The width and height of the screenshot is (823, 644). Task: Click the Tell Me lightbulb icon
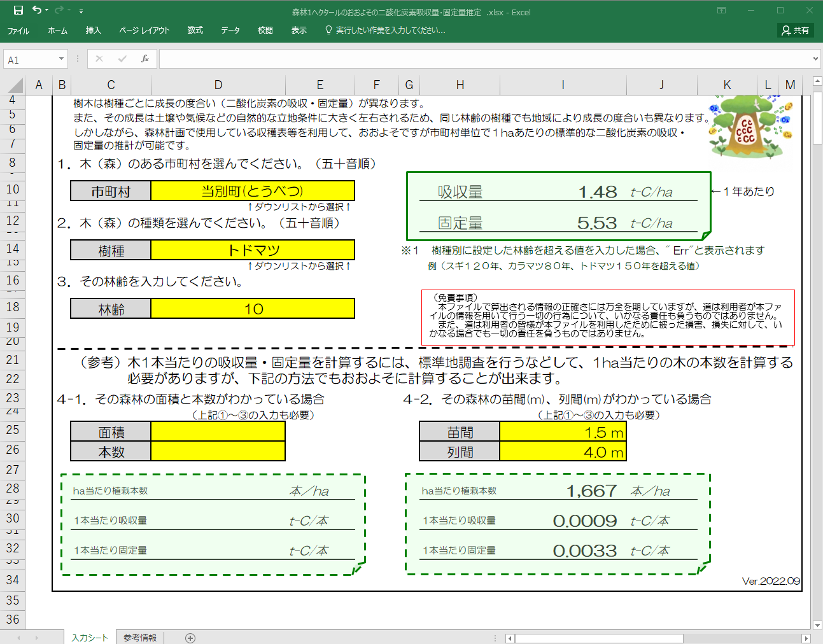(328, 29)
